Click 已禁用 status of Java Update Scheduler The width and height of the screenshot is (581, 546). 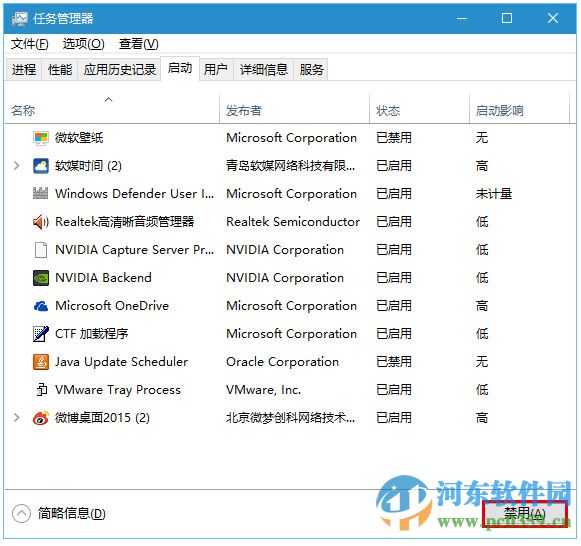click(394, 362)
